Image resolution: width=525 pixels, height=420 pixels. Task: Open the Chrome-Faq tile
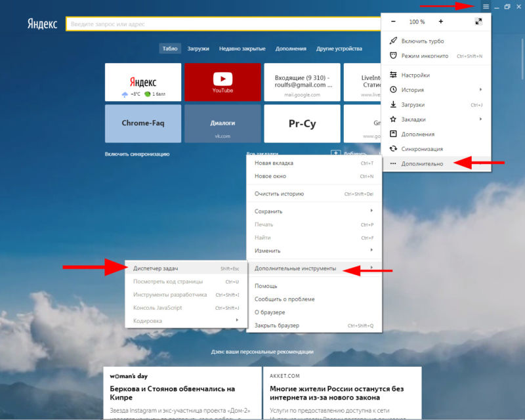coord(143,123)
